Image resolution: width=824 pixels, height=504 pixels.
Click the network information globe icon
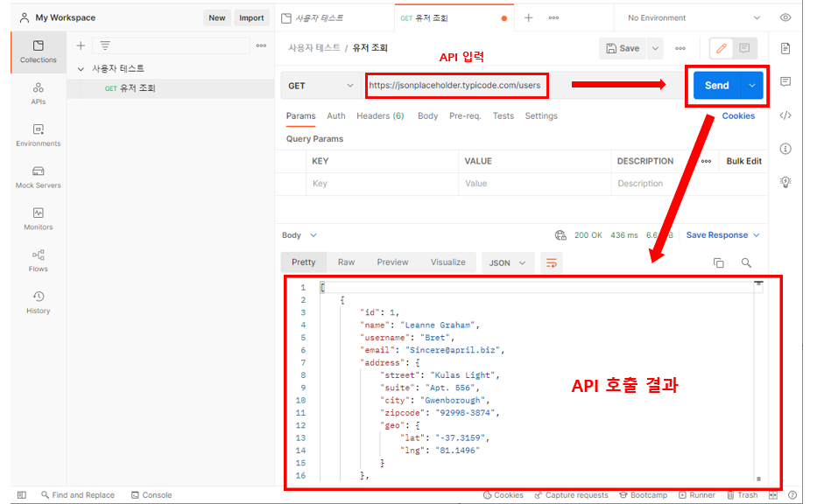(560, 235)
